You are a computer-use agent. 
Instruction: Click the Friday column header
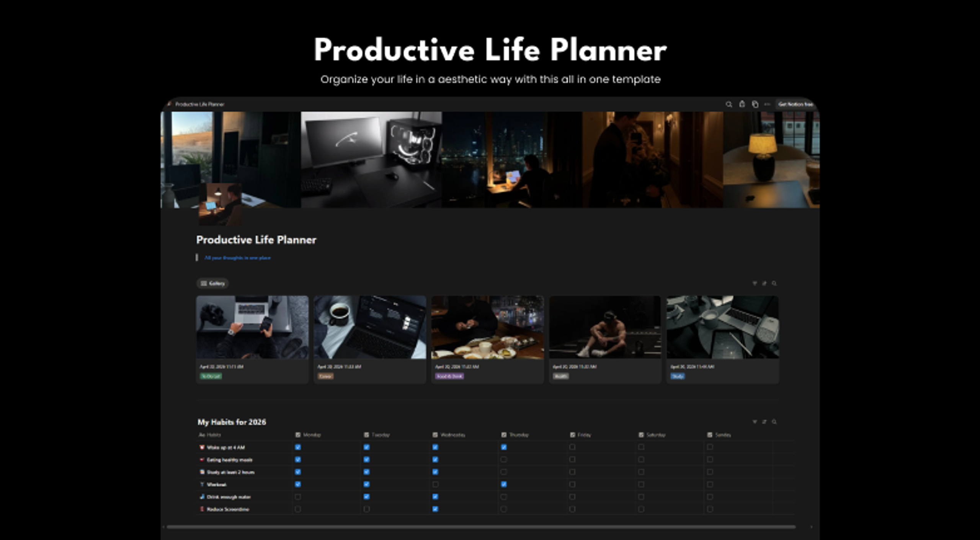click(x=581, y=435)
